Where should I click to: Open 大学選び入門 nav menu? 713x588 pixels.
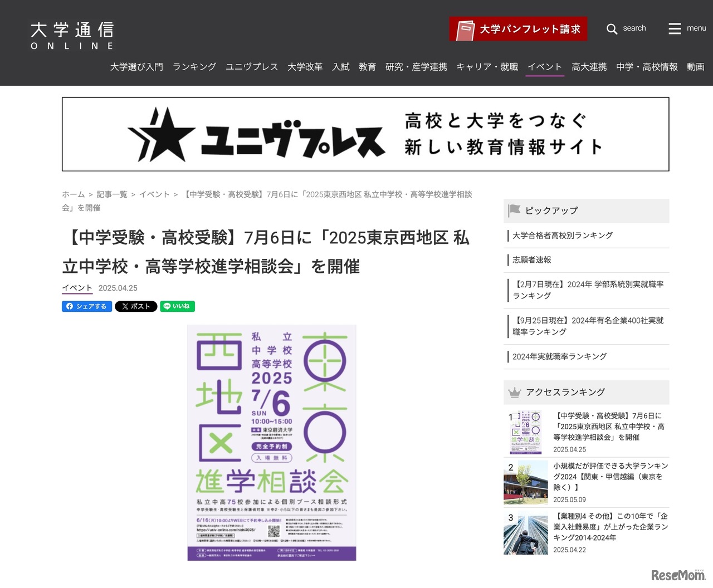click(136, 67)
